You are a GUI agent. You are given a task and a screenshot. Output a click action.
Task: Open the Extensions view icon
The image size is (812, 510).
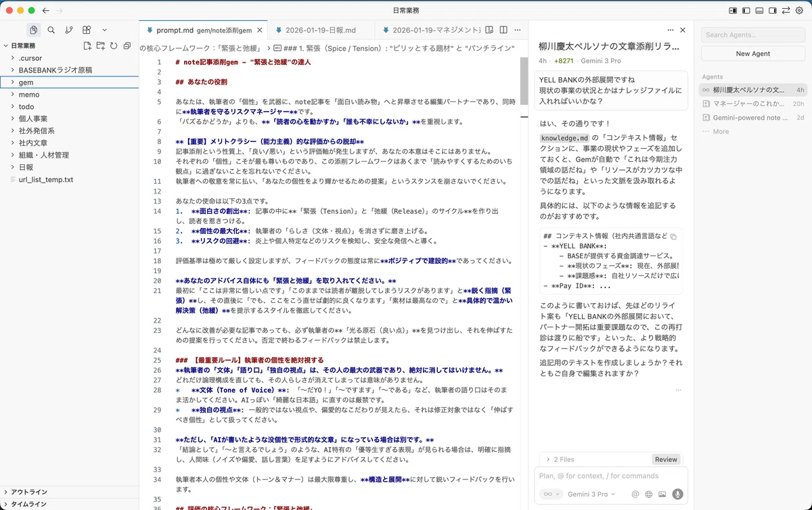tap(87, 30)
